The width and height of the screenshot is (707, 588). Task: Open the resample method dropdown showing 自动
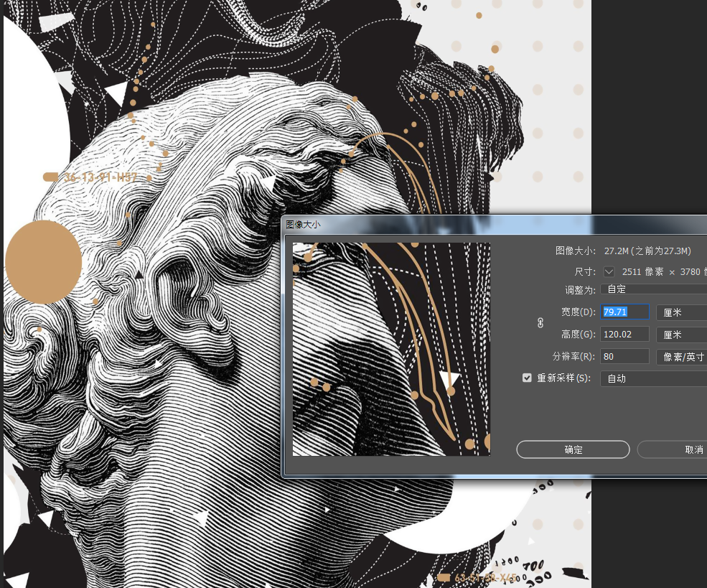[654, 379]
